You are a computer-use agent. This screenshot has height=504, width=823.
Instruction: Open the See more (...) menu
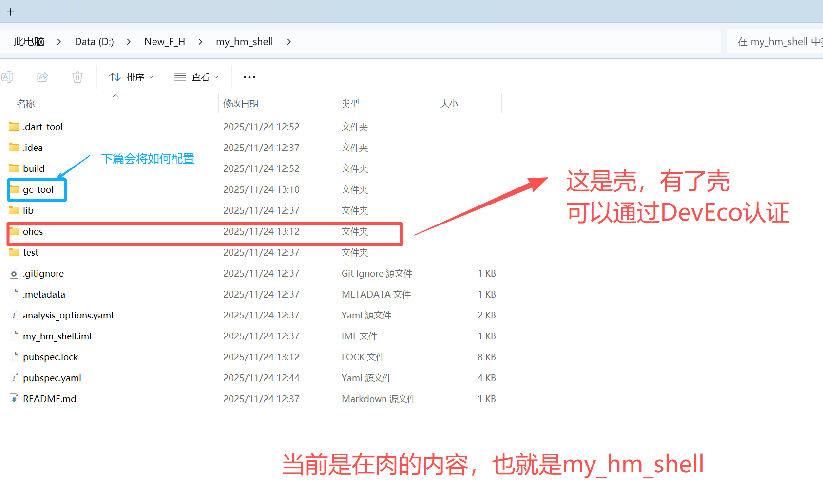coord(249,77)
